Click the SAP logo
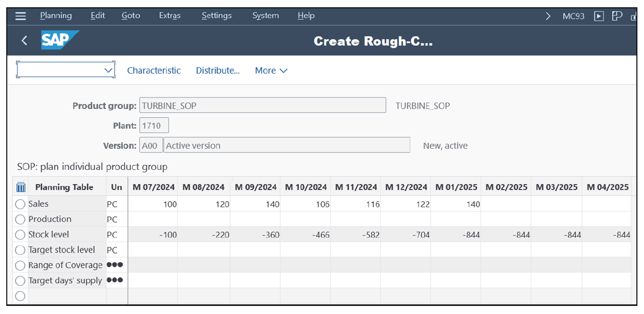The image size is (644, 314). (x=60, y=40)
